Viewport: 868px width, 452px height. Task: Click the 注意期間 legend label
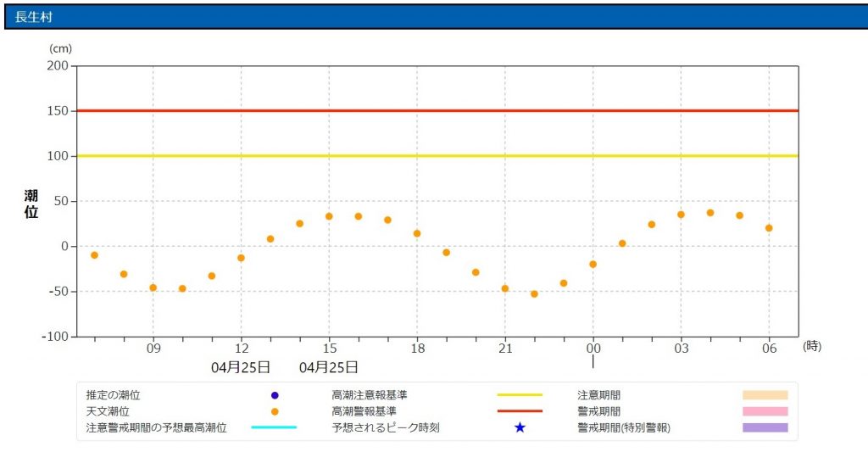(x=599, y=395)
